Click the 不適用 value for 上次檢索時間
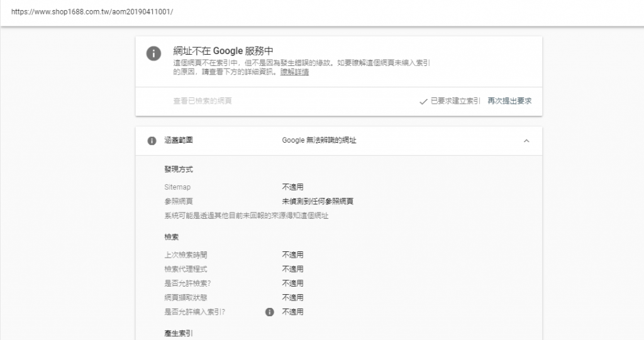The image size is (644, 340). (292, 255)
